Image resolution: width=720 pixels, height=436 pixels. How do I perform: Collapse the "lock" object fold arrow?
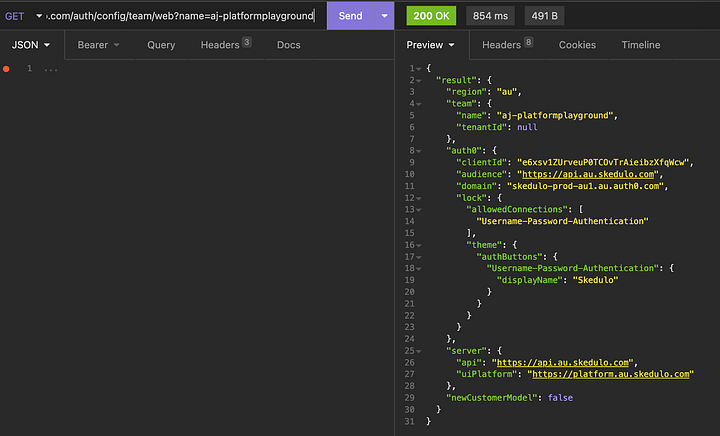(x=419, y=198)
